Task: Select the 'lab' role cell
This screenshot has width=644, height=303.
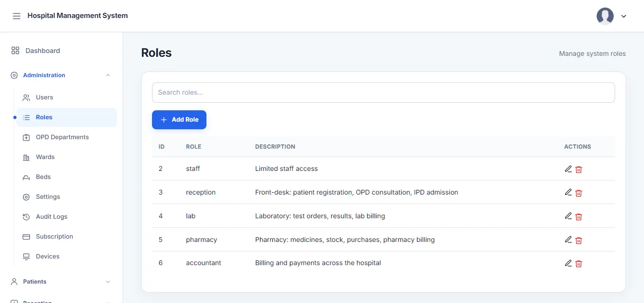Action: click(x=191, y=216)
